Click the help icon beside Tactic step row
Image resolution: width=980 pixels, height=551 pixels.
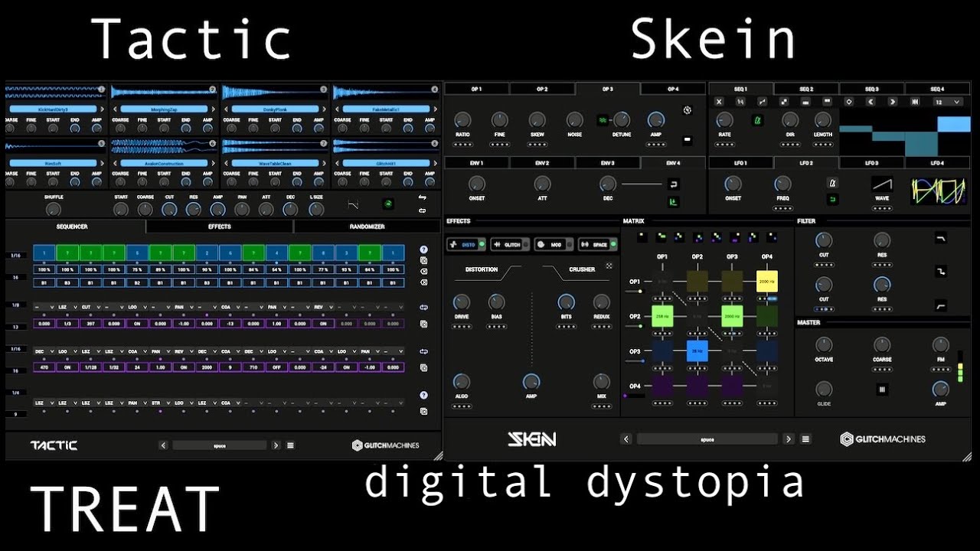(x=423, y=249)
